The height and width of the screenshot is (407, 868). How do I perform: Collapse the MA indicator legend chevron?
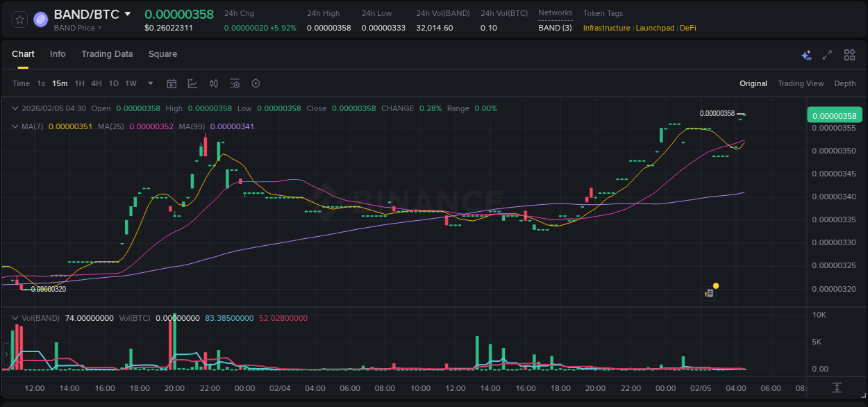coord(15,126)
